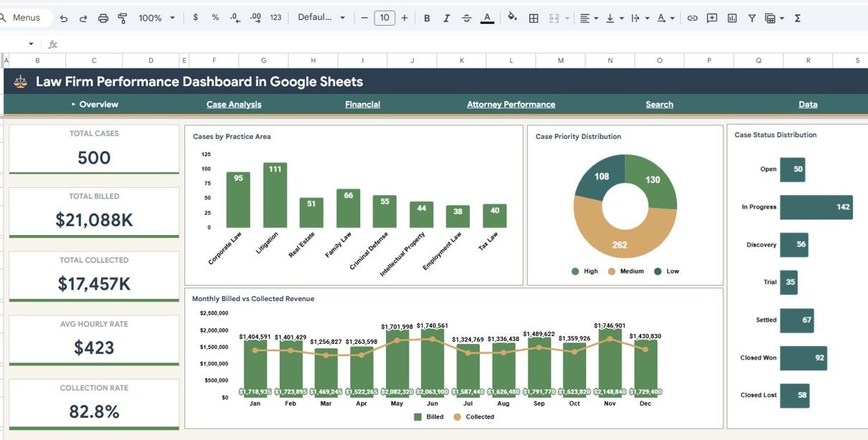Open the 100% zoom dropdown

pyautogui.click(x=156, y=18)
